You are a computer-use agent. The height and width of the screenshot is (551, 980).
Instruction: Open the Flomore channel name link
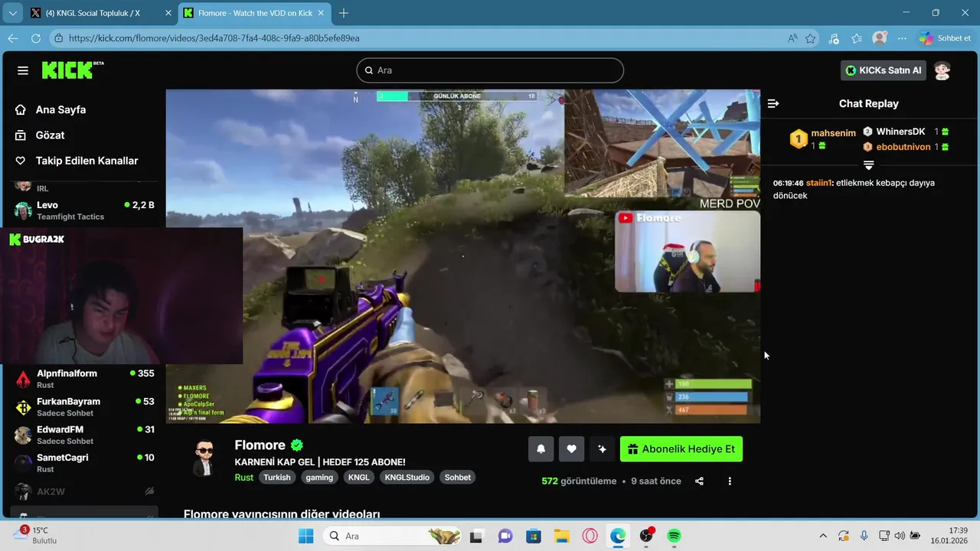pyautogui.click(x=260, y=445)
